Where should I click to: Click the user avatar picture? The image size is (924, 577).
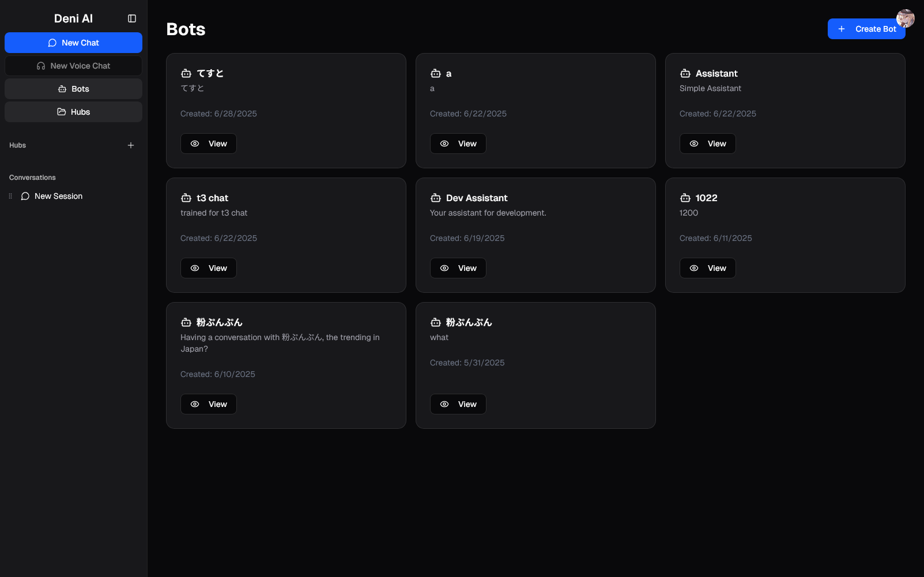[905, 18]
